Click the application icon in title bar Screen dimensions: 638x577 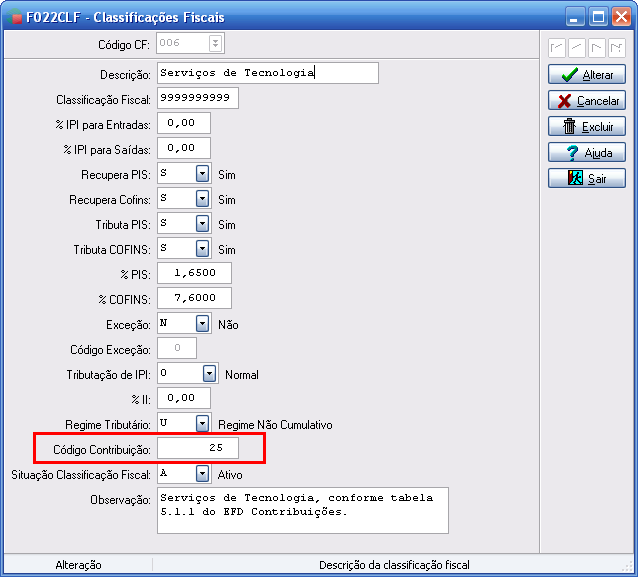pyautogui.click(x=14, y=17)
